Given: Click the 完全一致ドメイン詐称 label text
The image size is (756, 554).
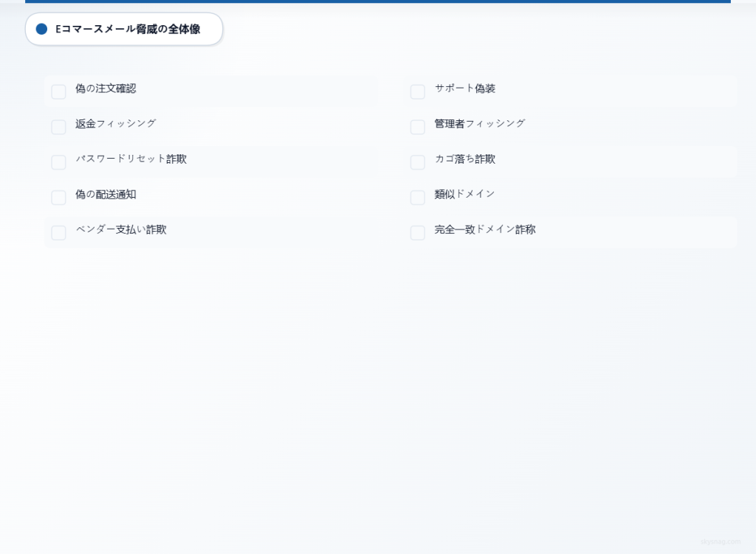Looking at the screenshot, I should (x=485, y=229).
